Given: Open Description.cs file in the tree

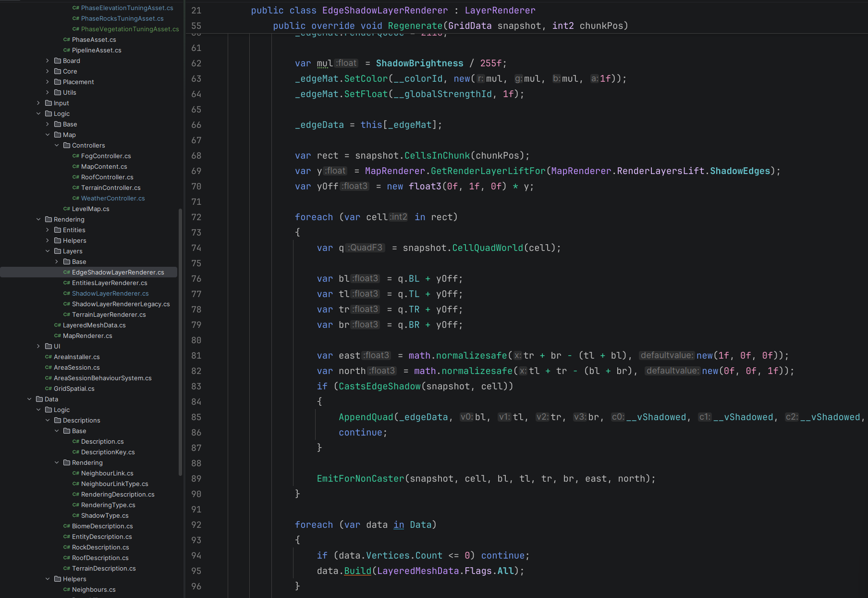Looking at the screenshot, I should coord(102,442).
